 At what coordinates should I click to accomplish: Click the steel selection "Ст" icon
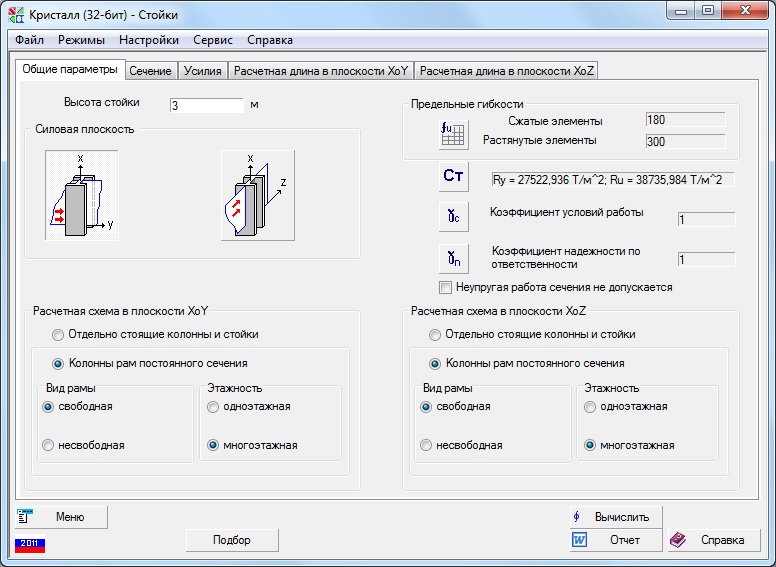[x=453, y=177]
